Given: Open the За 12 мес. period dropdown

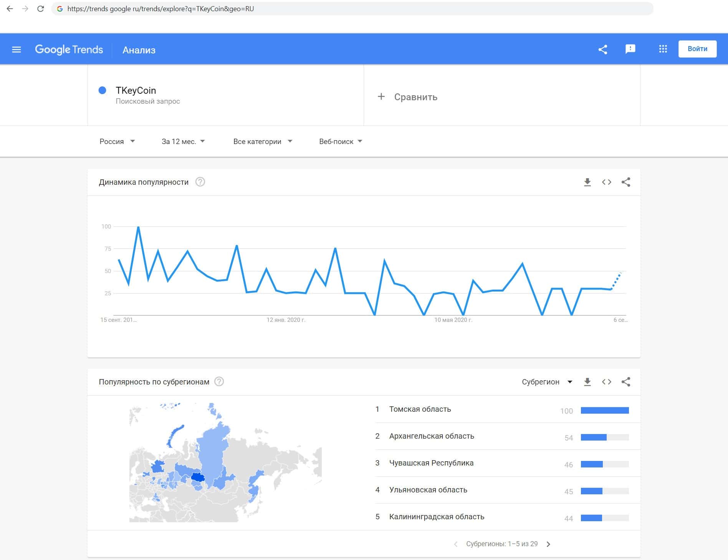Looking at the screenshot, I should 183,141.
